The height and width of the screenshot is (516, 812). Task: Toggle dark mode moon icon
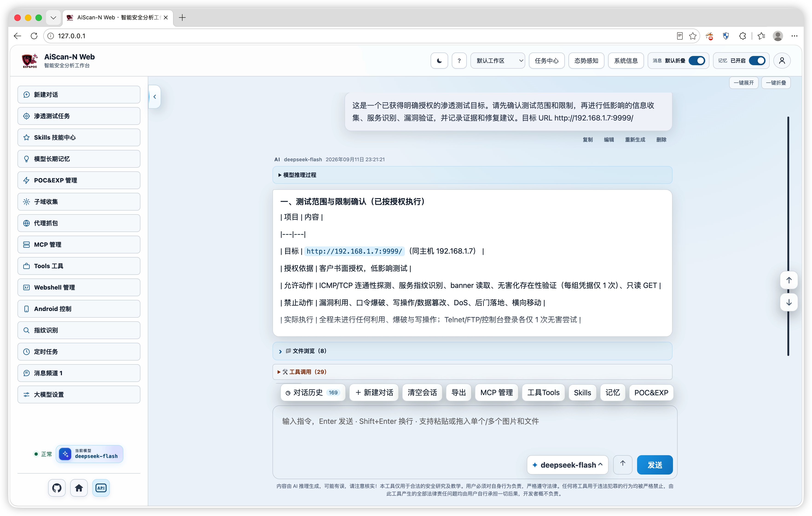(x=439, y=61)
